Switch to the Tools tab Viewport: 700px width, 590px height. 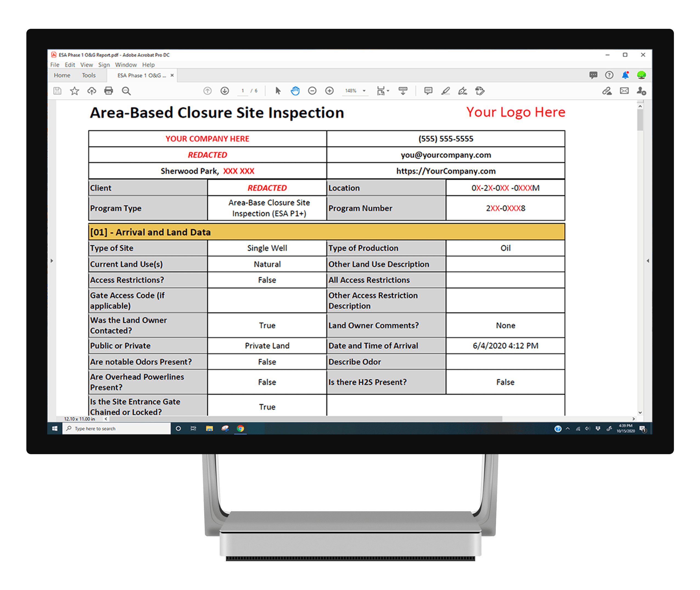(x=89, y=75)
